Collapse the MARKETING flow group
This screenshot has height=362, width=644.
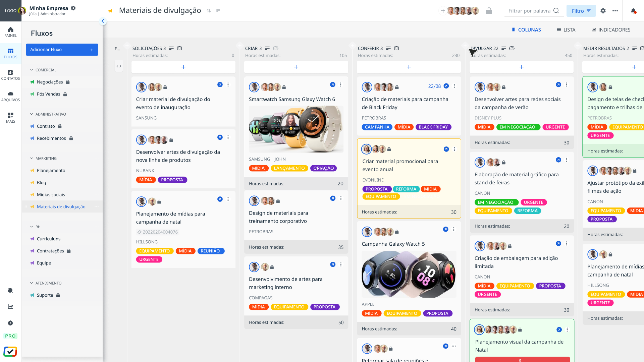pos(32,158)
